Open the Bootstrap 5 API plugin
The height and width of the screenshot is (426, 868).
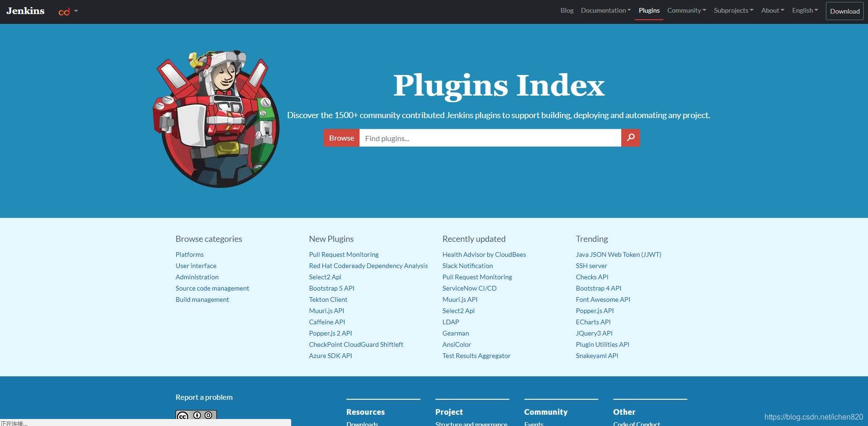[331, 288]
